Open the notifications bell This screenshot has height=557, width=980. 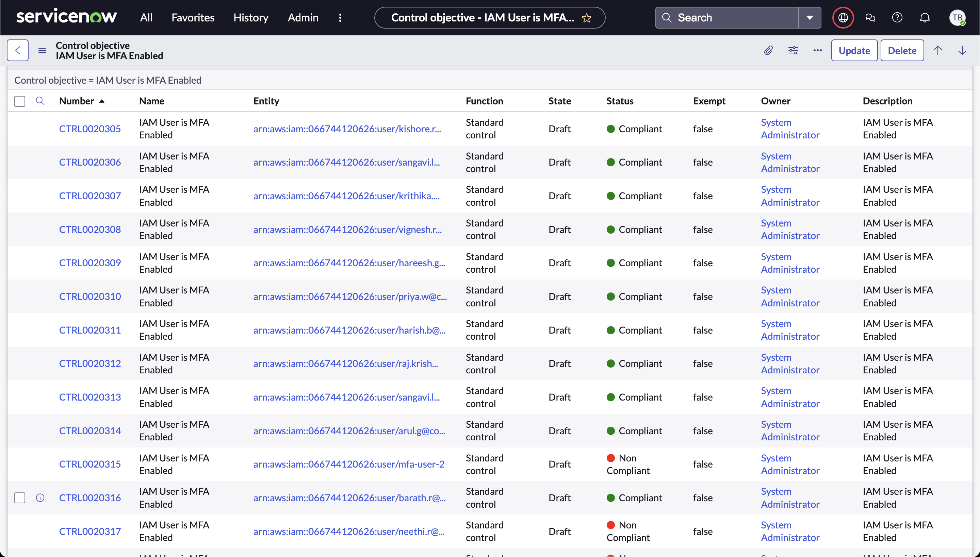[925, 18]
